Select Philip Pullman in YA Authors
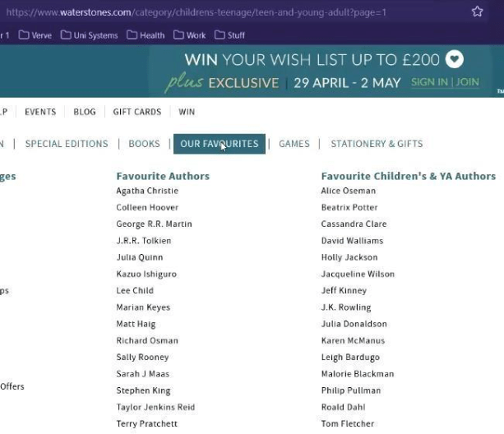 (x=350, y=390)
